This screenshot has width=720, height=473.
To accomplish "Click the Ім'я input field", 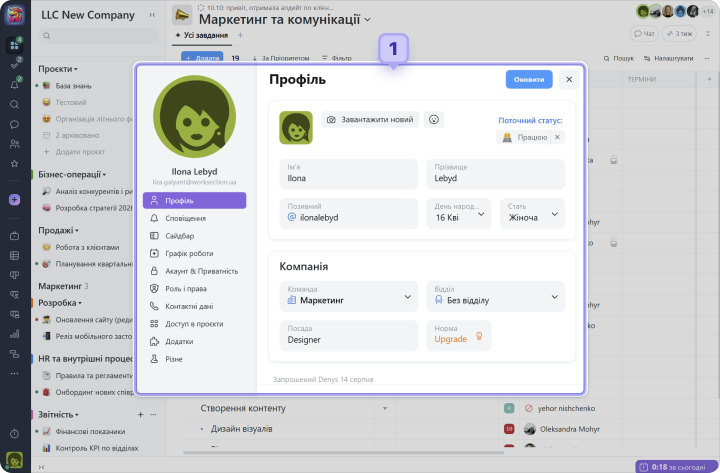I will 348,173.
